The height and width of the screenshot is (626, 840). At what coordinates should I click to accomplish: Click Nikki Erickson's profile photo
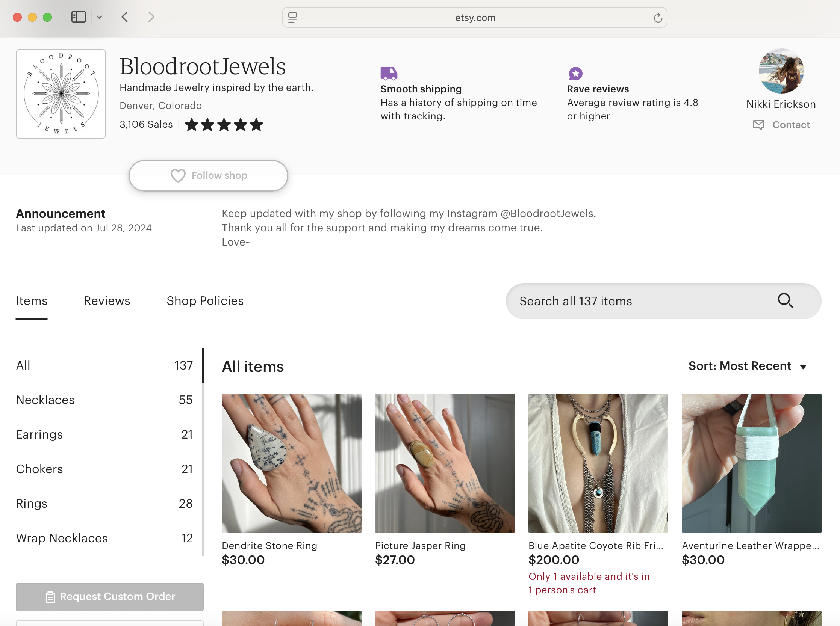[781, 71]
